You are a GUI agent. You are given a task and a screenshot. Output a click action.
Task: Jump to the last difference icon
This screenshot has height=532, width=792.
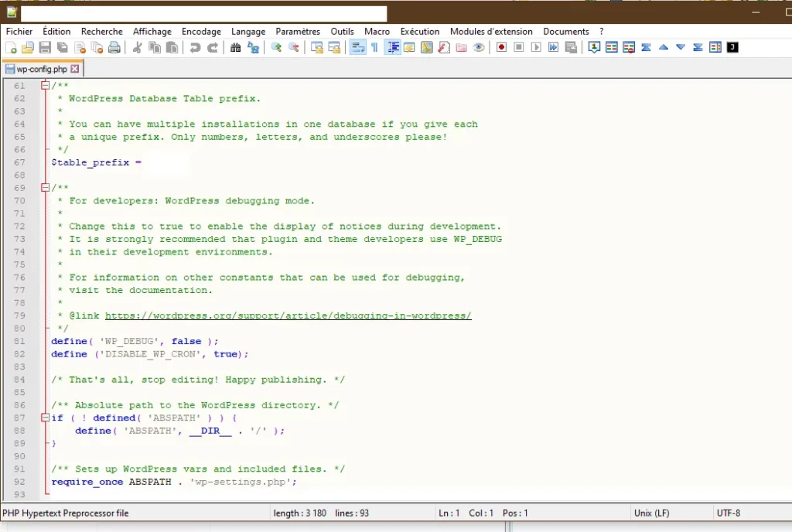click(698, 47)
